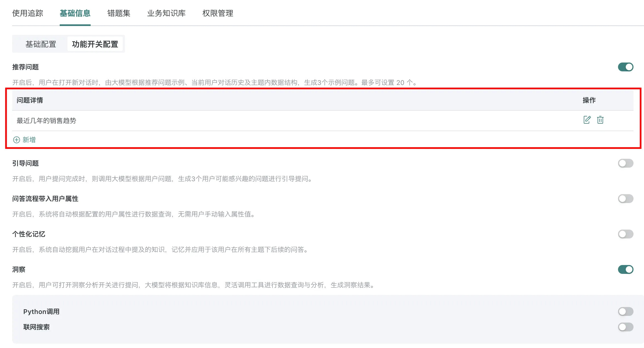Click the trash icon to delete 最近几年的销售趋势

[x=600, y=120]
